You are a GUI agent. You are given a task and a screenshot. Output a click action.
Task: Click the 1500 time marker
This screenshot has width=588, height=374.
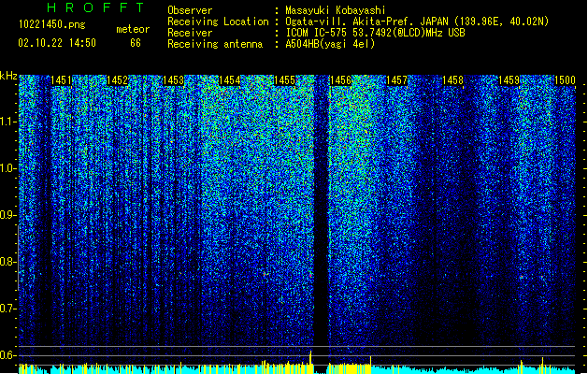[x=565, y=80]
